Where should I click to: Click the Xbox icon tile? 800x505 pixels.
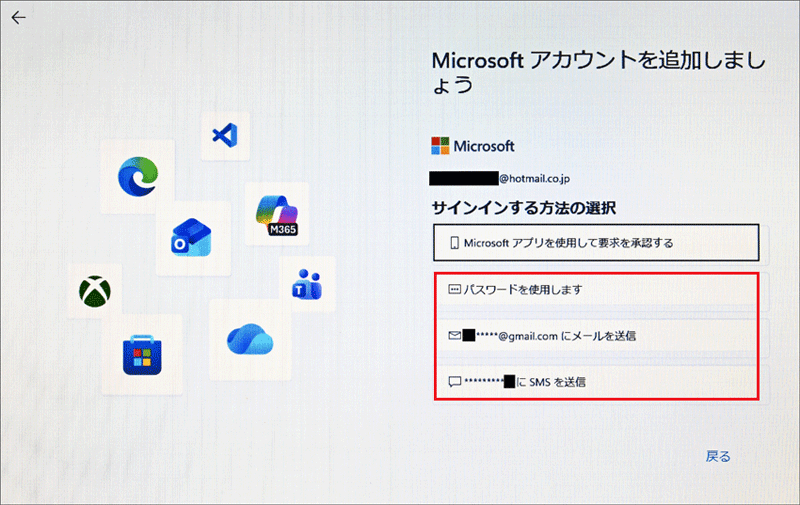(x=95, y=291)
